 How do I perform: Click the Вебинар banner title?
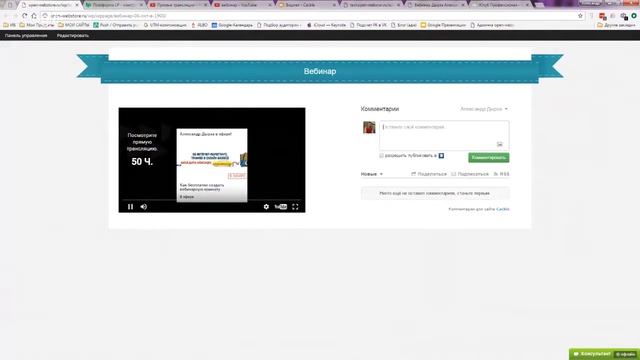point(320,71)
